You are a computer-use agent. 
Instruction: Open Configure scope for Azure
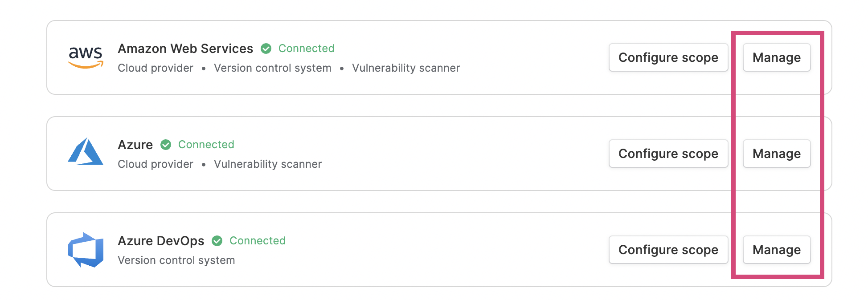point(668,154)
